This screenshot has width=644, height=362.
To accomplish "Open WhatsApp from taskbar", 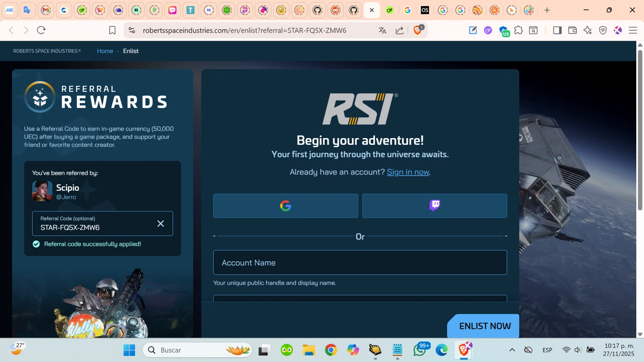I will point(420,350).
